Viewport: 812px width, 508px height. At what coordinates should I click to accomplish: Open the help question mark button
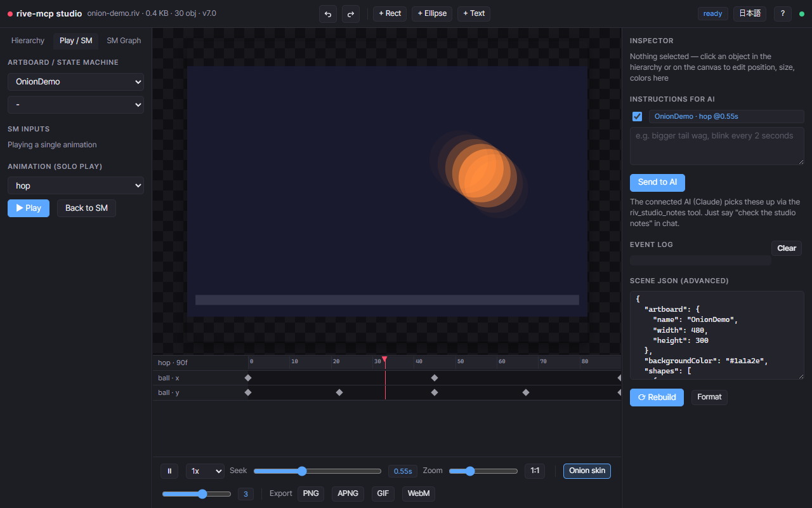coord(782,13)
